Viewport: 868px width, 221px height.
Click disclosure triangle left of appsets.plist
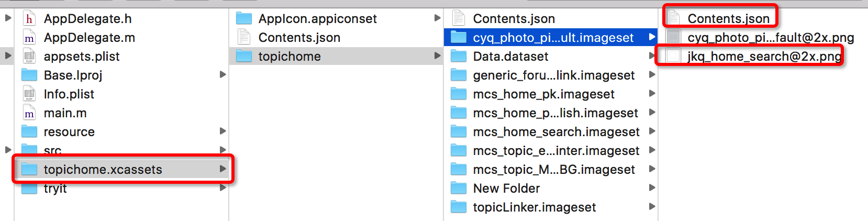(8, 56)
